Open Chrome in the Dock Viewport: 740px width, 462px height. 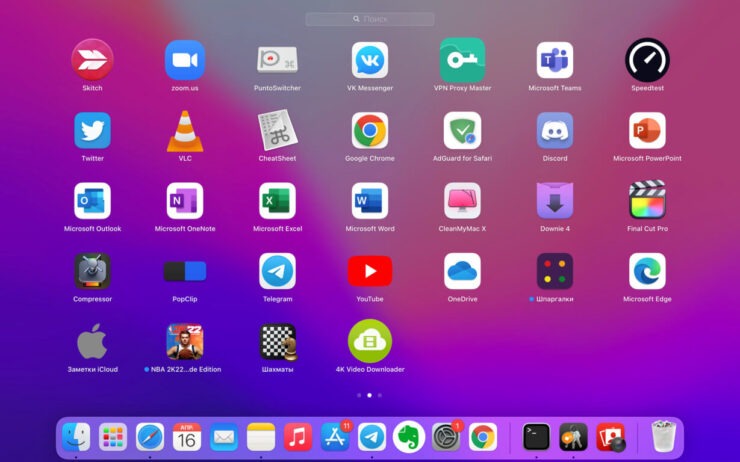click(483, 437)
